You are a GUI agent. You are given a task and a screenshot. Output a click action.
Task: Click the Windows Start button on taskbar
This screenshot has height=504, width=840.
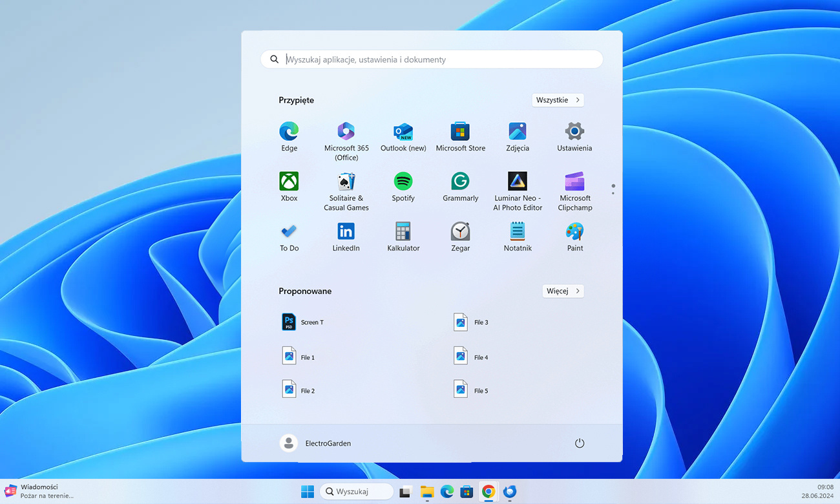coord(308,492)
